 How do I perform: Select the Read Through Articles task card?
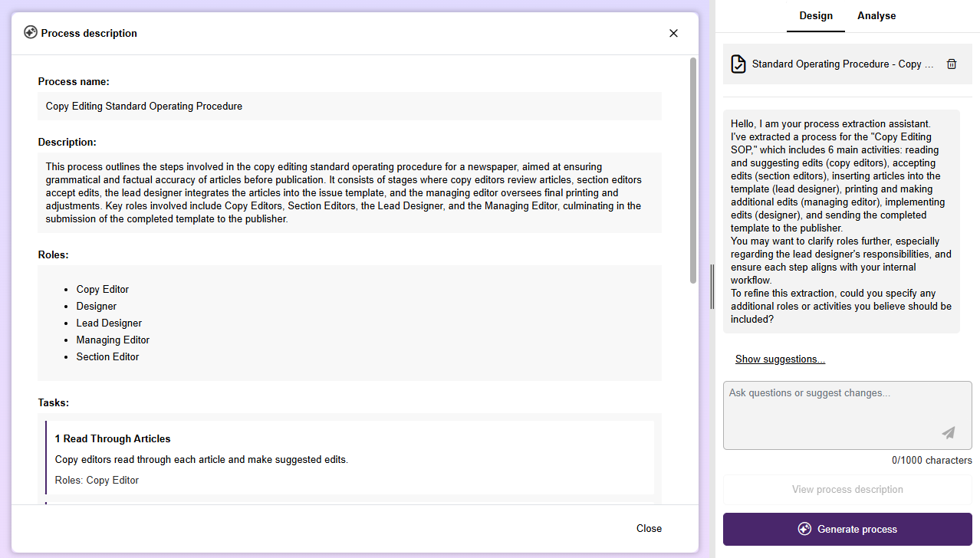pyautogui.click(x=349, y=458)
